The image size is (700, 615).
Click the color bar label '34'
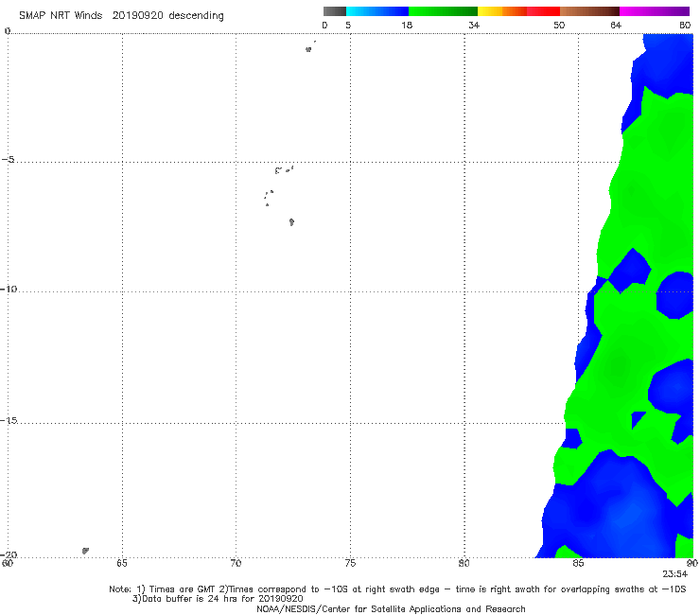474,25
